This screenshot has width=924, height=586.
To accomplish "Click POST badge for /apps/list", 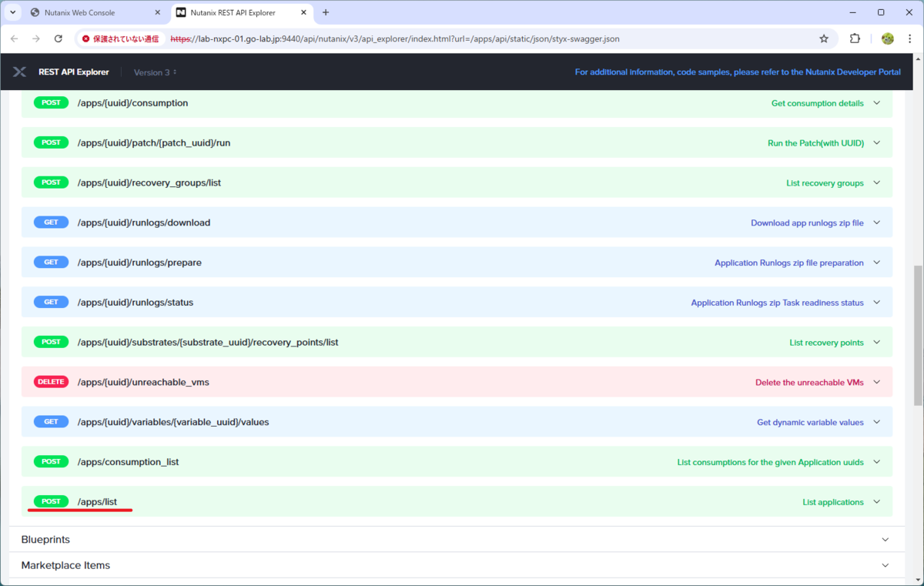I will tap(51, 501).
